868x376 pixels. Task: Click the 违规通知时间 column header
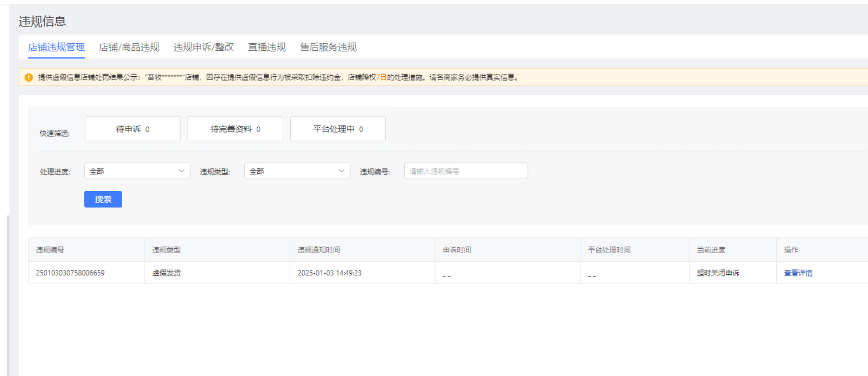pyautogui.click(x=319, y=250)
